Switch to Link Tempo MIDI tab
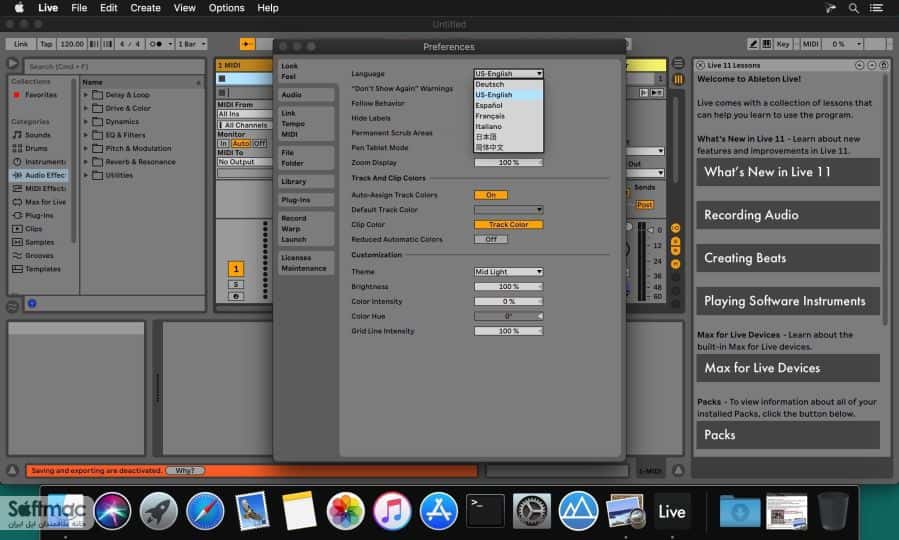The image size is (899, 540). click(306, 124)
